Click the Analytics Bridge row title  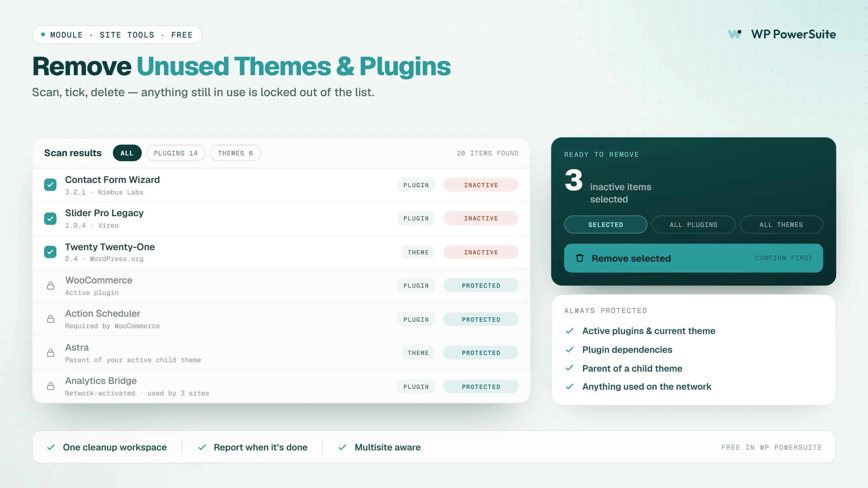click(101, 381)
